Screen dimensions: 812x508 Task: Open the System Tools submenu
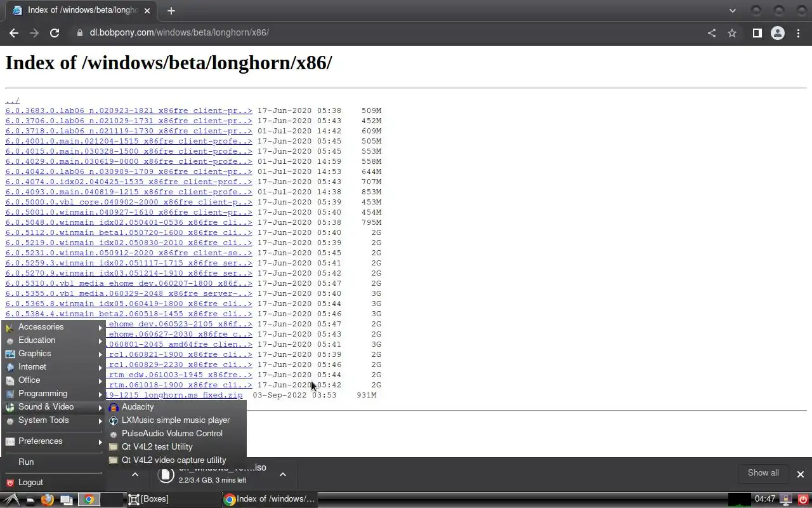coord(53,420)
